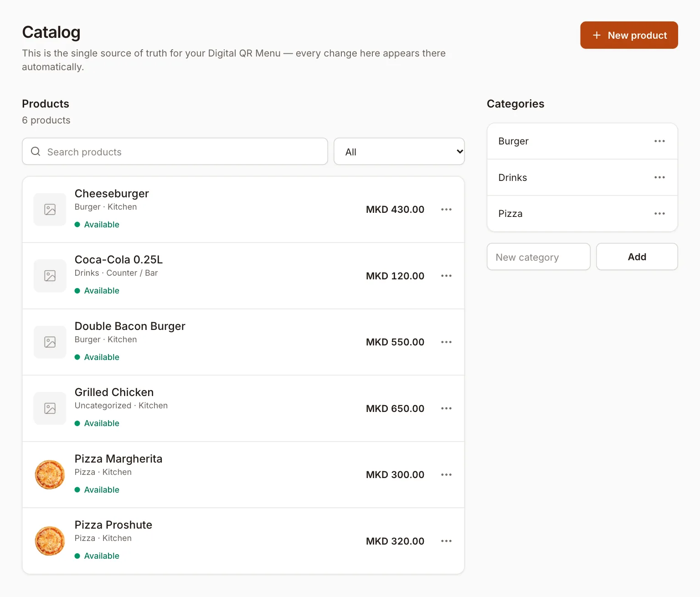Viewport: 700px width, 597px height.
Task: Select Pizza in Categories list
Action: point(510,214)
